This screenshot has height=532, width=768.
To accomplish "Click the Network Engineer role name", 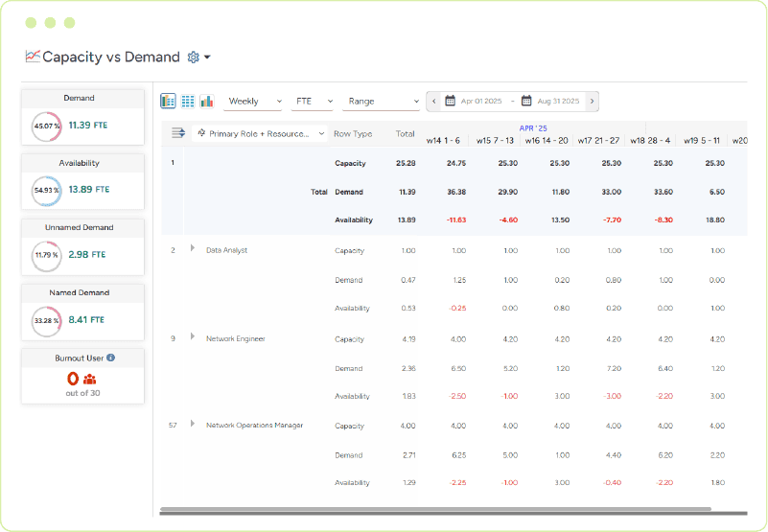I will point(236,338).
